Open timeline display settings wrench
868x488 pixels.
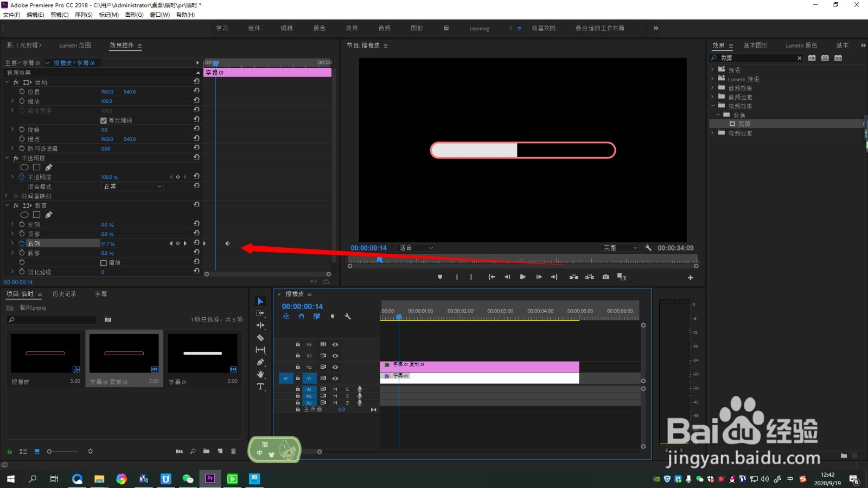coord(348,317)
